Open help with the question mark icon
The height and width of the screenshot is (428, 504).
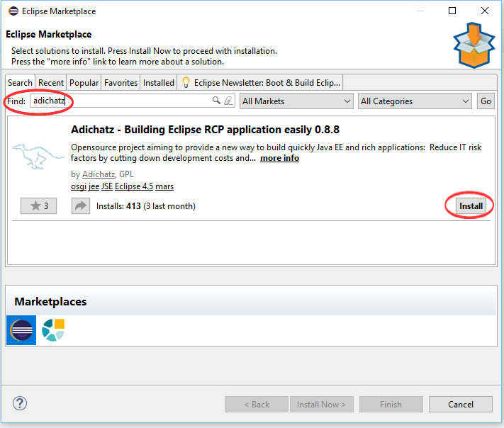[20, 404]
